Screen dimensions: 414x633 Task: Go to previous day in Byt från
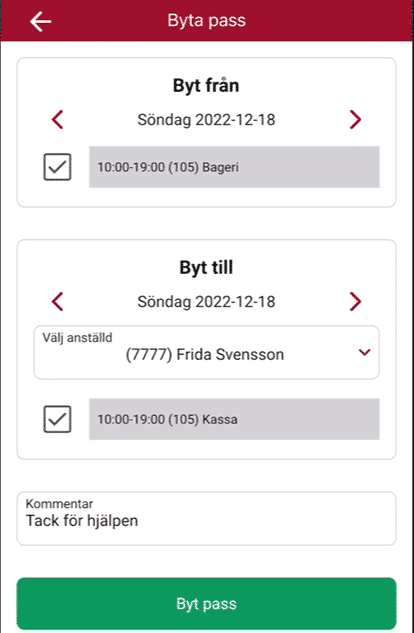coord(58,119)
